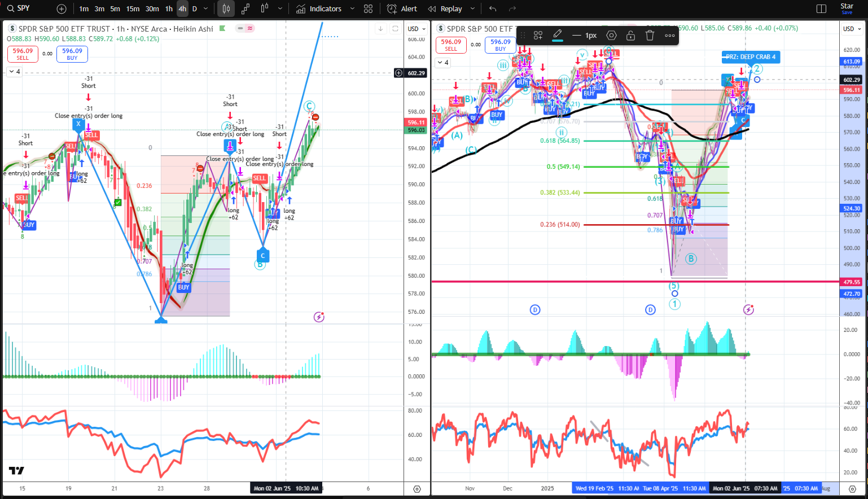Lock the selected drawing
868x499 pixels.
point(630,36)
